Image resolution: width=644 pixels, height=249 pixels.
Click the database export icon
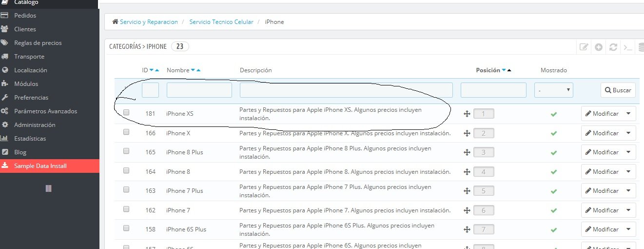pyautogui.click(x=641, y=47)
